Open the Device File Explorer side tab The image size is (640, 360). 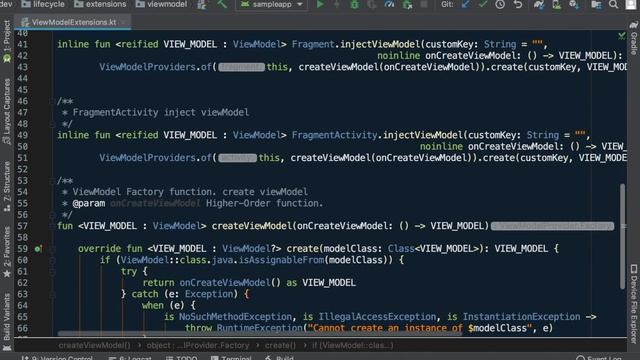pos(633,303)
